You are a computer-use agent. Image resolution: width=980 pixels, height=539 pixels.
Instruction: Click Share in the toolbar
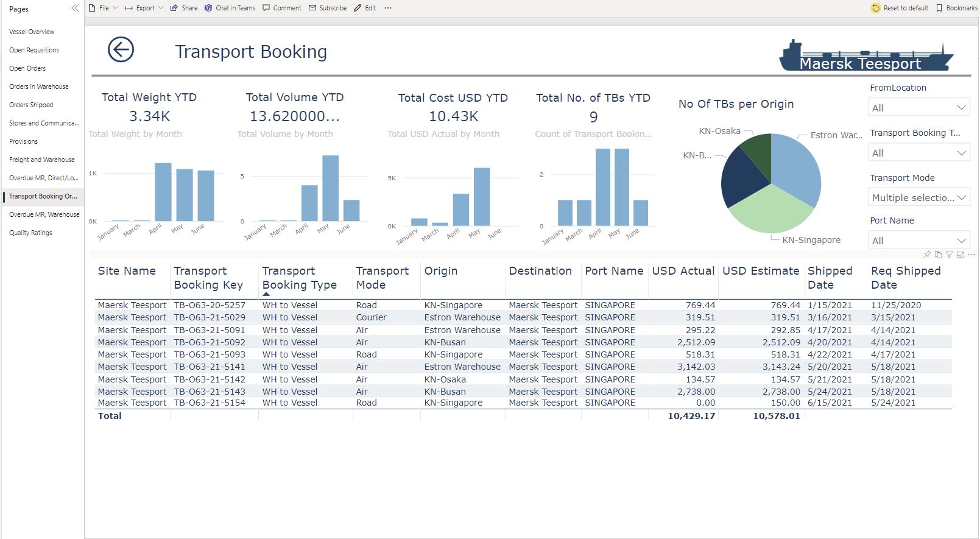click(184, 8)
